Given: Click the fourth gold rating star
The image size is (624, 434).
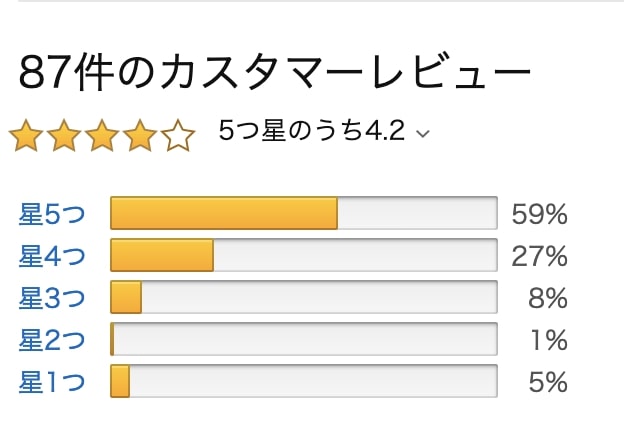Looking at the screenshot, I should pyautogui.click(x=140, y=136).
